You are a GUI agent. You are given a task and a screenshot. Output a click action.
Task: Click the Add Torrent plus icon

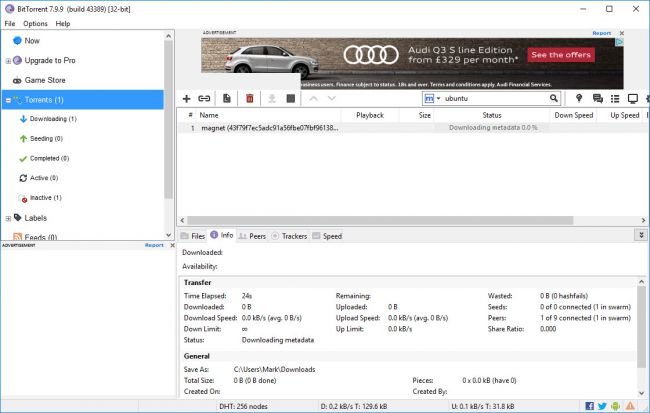186,99
